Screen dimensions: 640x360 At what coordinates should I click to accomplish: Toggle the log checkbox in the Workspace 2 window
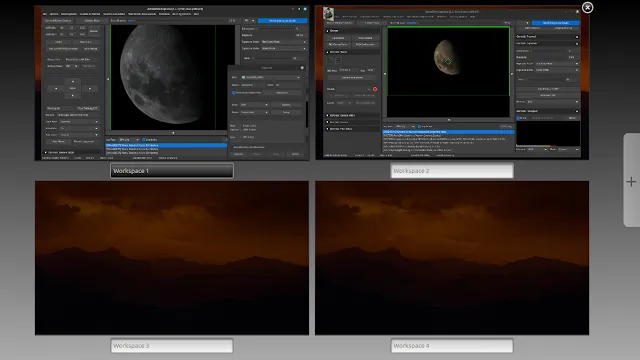(x=419, y=127)
